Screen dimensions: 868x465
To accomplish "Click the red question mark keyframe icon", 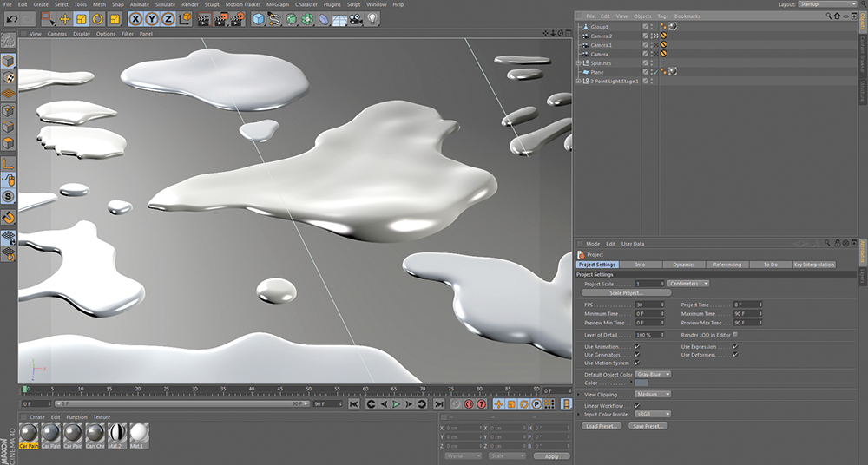I will [482, 404].
